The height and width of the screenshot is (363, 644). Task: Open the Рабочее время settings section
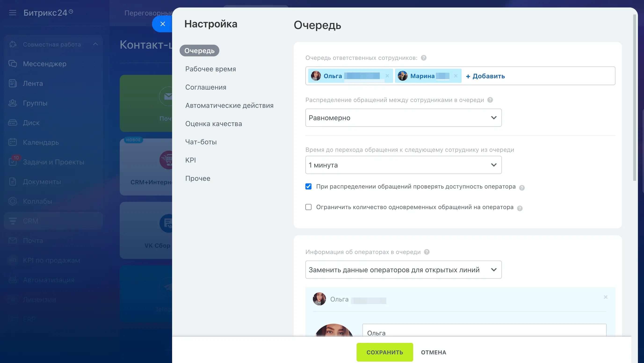pyautogui.click(x=210, y=69)
